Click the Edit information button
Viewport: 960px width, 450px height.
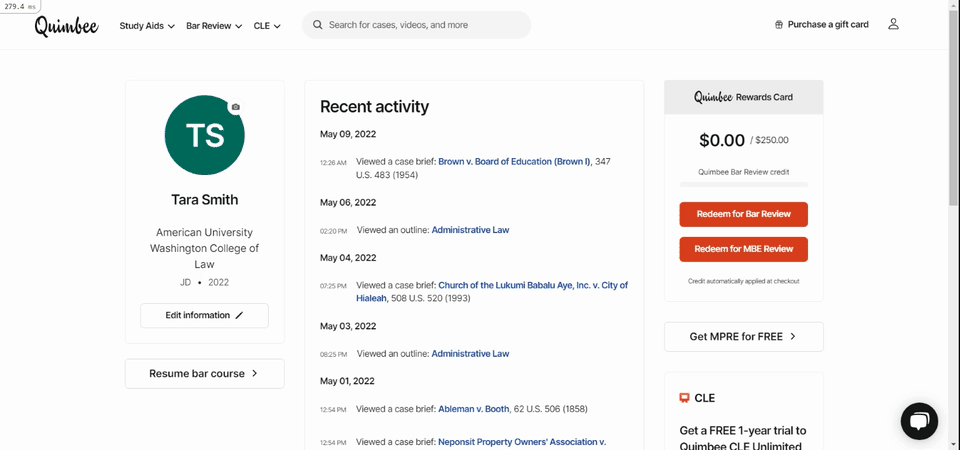[204, 315]
